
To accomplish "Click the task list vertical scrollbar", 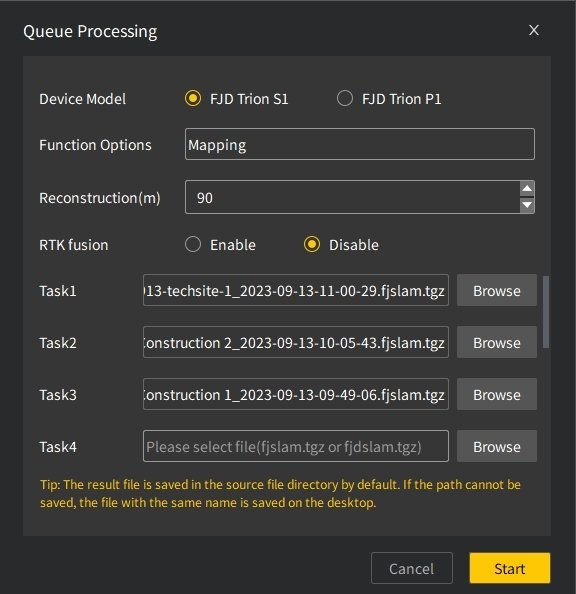I will coord(546,312).
